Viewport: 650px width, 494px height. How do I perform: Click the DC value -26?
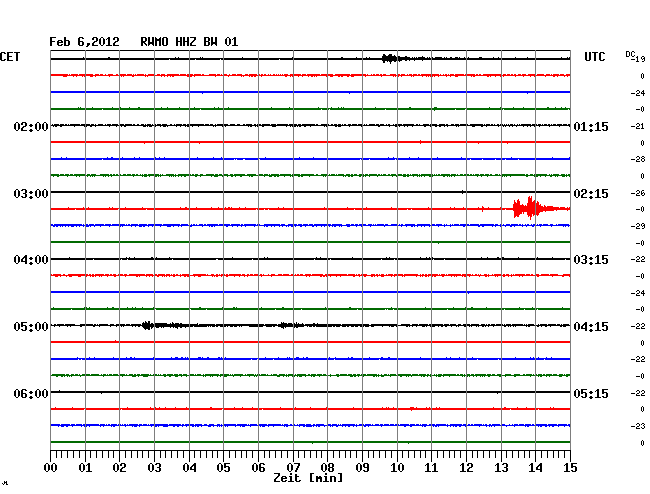tap(638, 193)
